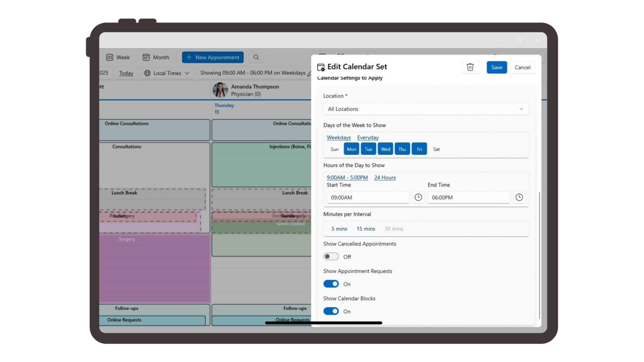Click Amanda Thompson's profile photo
Image resolution: width=644 pixels, height=362 pixels.
(220, 90)
